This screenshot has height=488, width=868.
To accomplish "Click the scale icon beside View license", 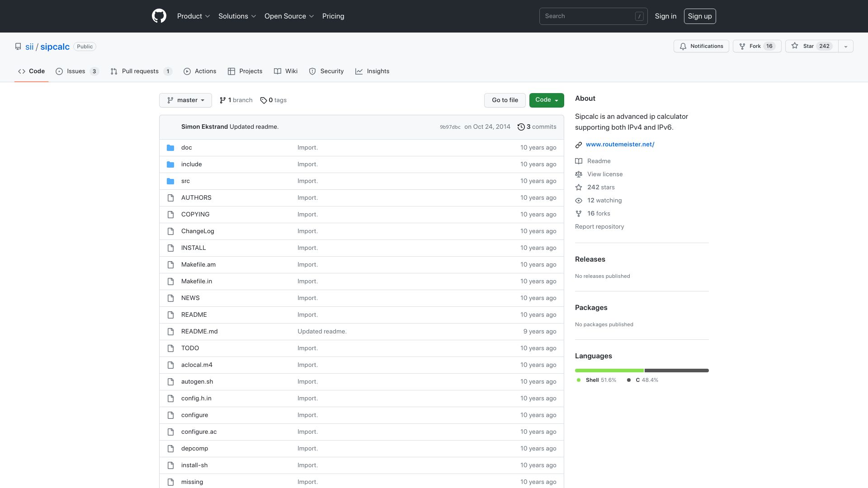I will coord(579,174).
